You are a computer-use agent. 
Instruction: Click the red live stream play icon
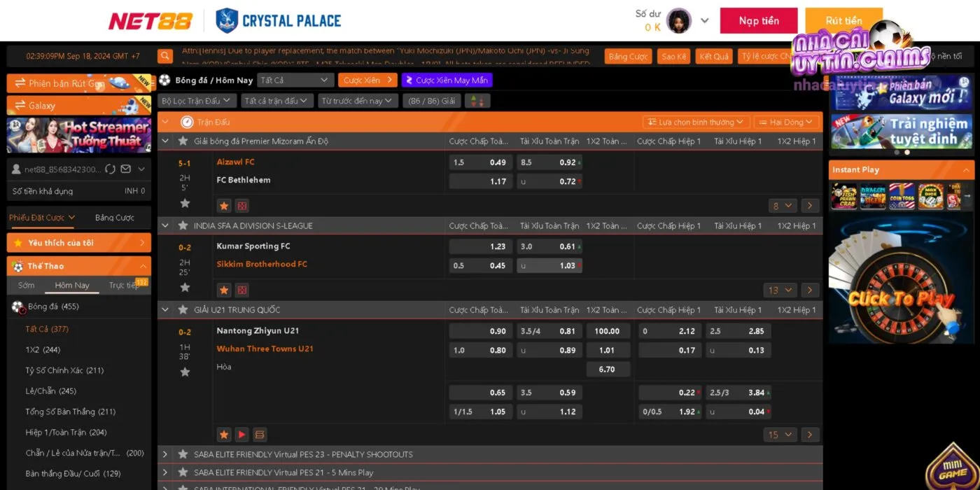[241, 435]
